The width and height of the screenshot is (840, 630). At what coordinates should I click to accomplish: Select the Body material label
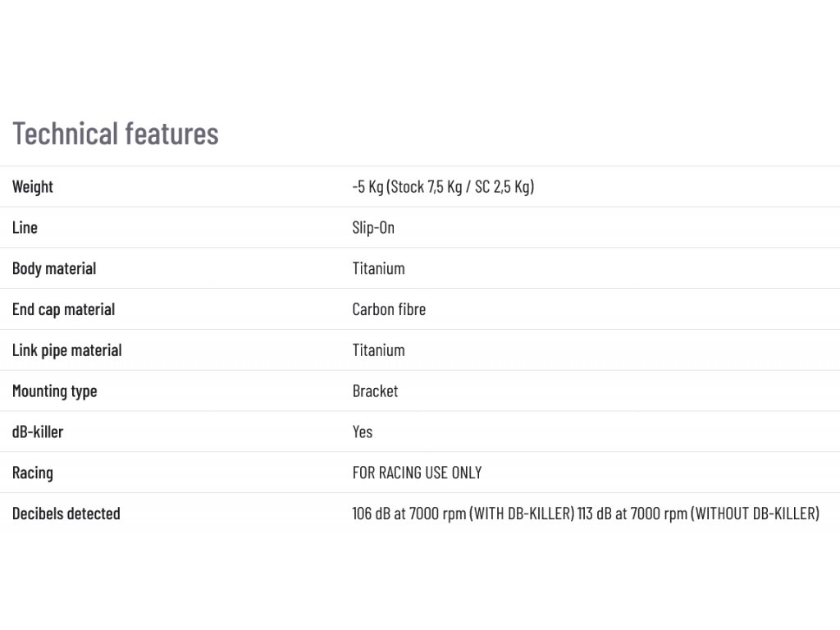pyautogui.click(x=54, y=268)
